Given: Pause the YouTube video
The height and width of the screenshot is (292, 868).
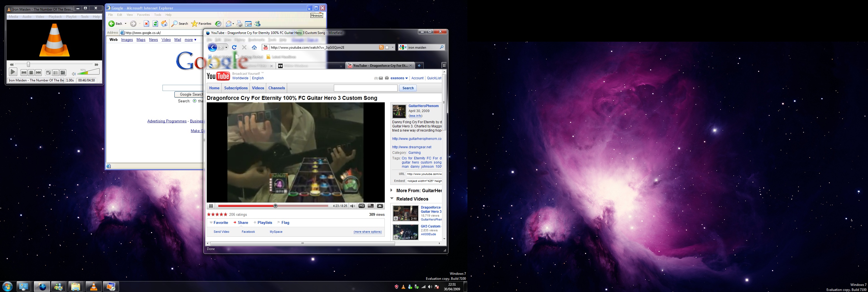Looking at the screenshot, I should click(x=211, y=206).
